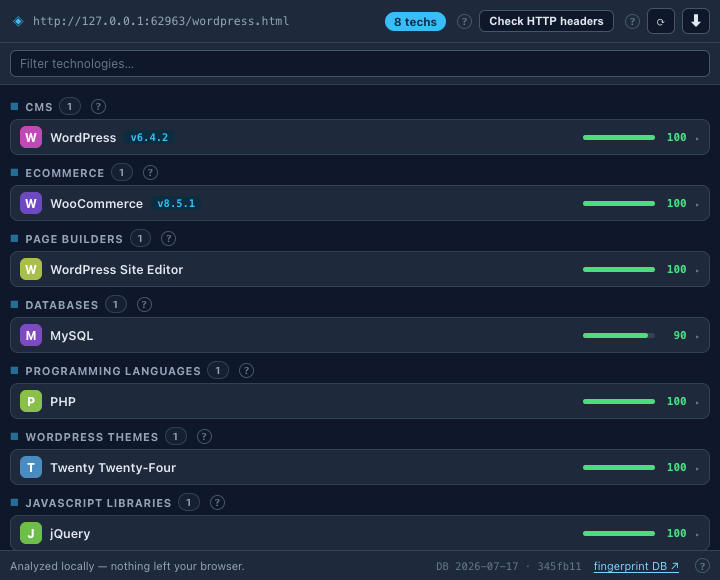The height and width of the screenshot is (580, 720).
Task: Click the green jQuery J icon
Action: (x=31, y=533)
